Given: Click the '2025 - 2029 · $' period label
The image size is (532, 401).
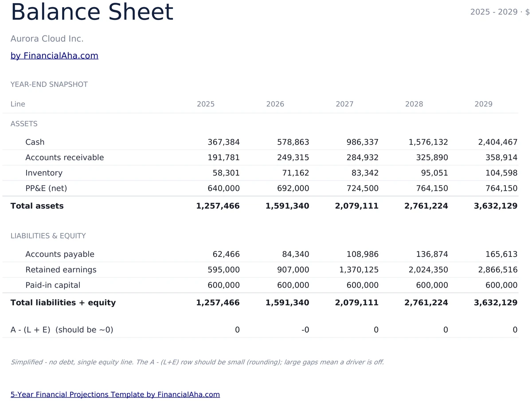Looking at the screenshot, I should click(500, 12).
